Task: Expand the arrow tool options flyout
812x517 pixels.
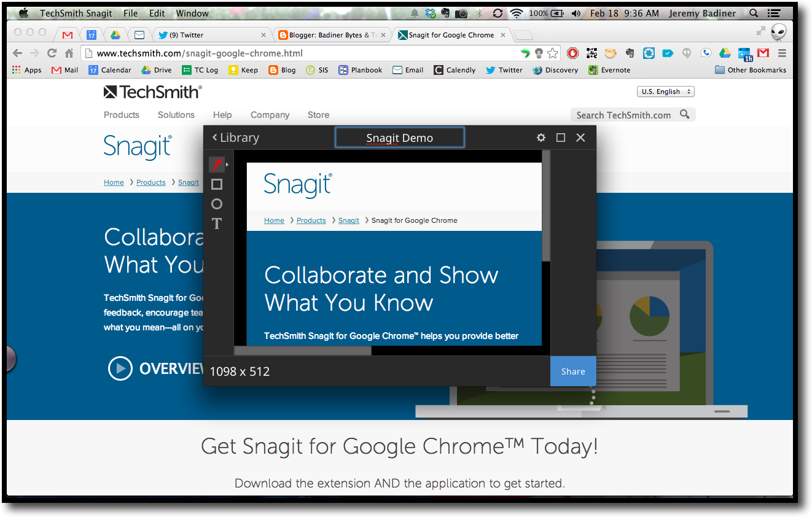Action: click(227, 165)
